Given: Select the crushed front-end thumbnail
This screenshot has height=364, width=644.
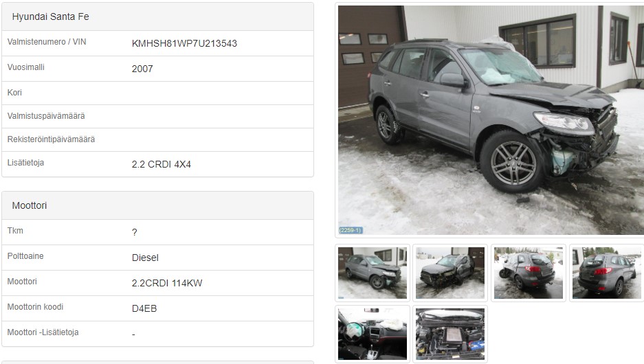Looking at the screenshot, I should (450, 273).
